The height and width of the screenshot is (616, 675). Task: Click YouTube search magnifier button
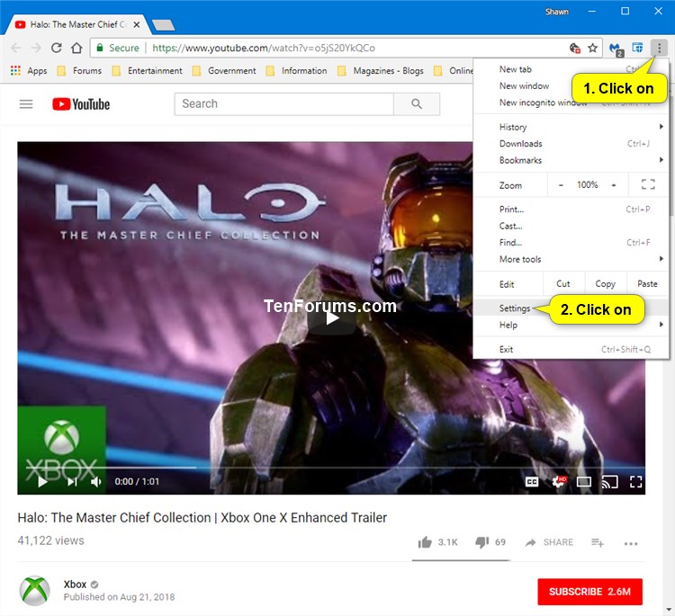click(417, 103)
